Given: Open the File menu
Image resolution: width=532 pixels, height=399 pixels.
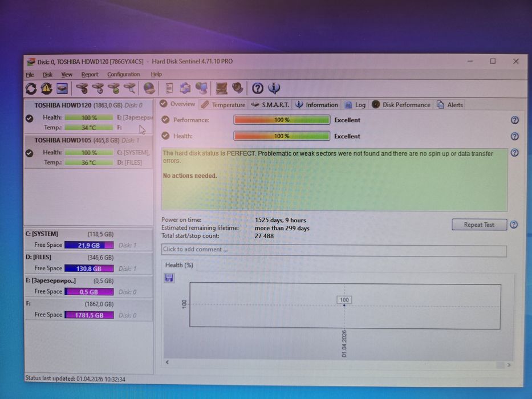Looking at the screenshot, I should [30, 75].
